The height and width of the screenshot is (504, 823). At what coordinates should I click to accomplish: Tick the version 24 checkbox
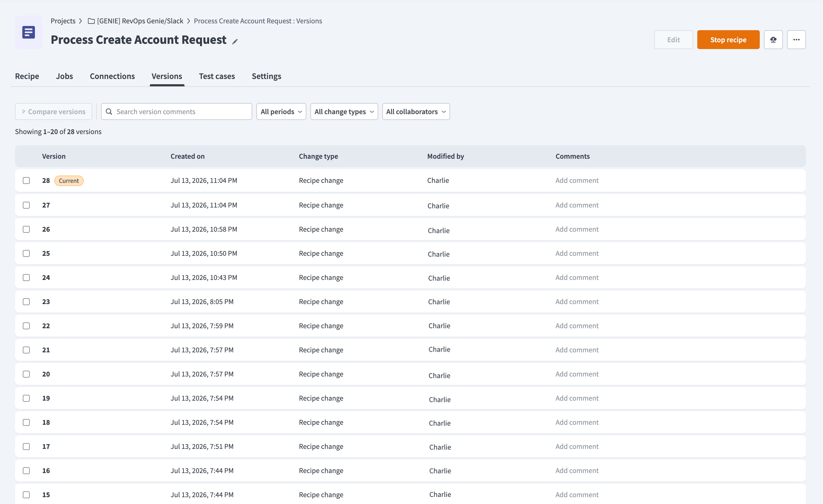26,278
